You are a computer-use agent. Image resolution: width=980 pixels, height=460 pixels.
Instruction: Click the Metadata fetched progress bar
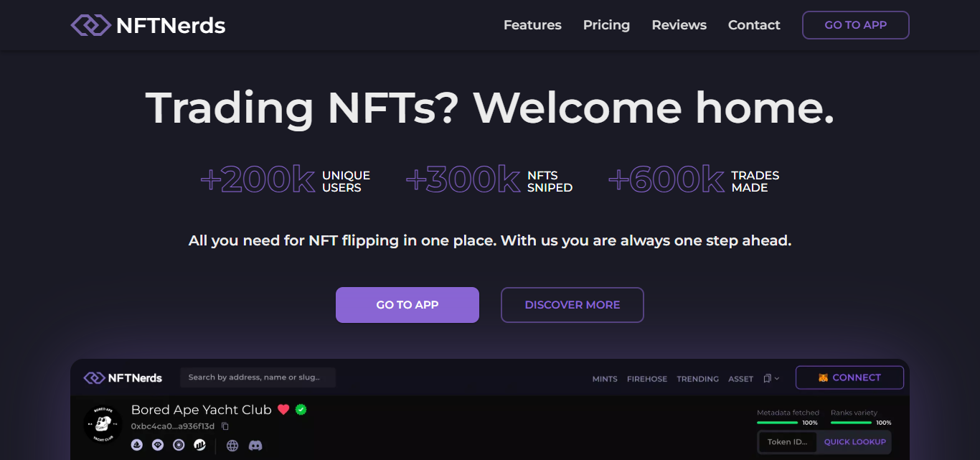coord(777,423)
